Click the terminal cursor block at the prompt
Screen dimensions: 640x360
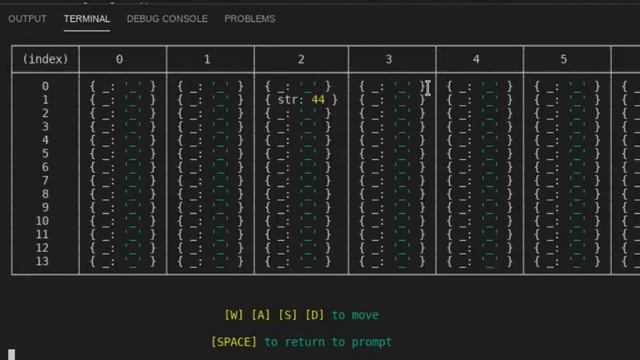pyautogui.click(x=11, y=354)
